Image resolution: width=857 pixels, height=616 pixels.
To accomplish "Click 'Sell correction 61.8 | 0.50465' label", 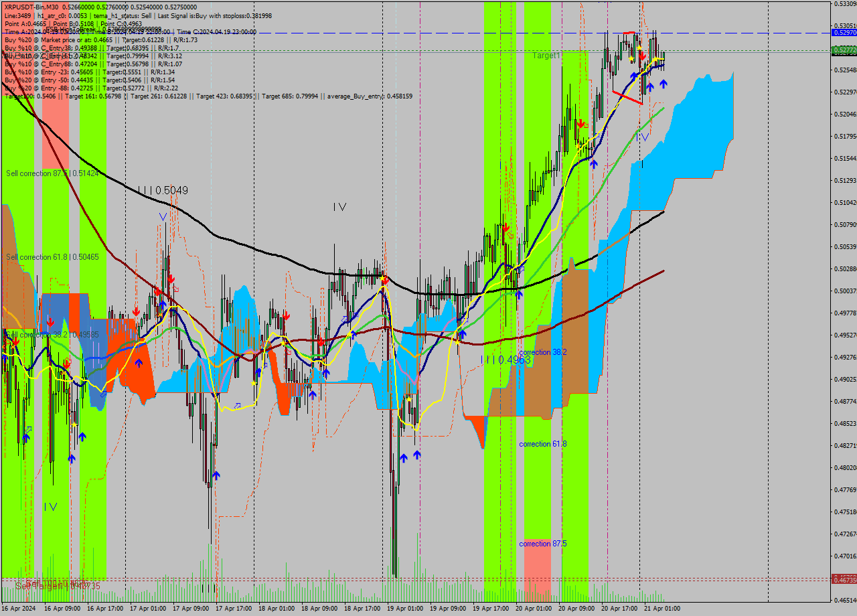I will tap(52, 257).
